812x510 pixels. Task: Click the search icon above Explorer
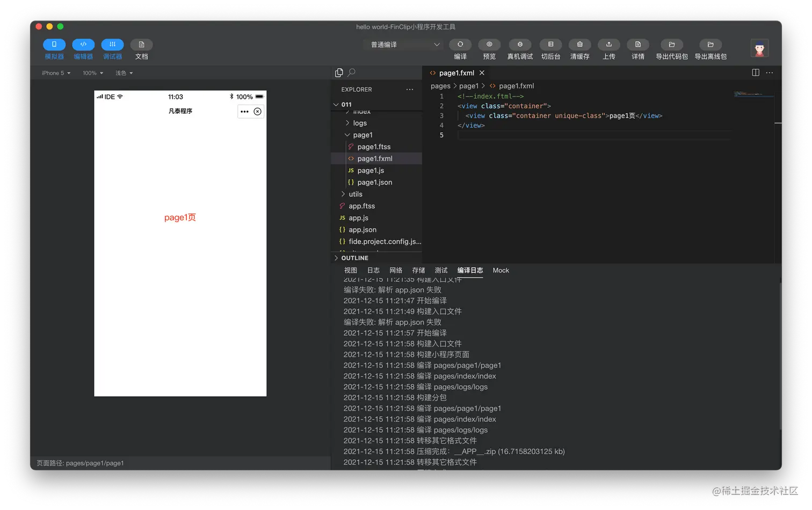point(352,72)
